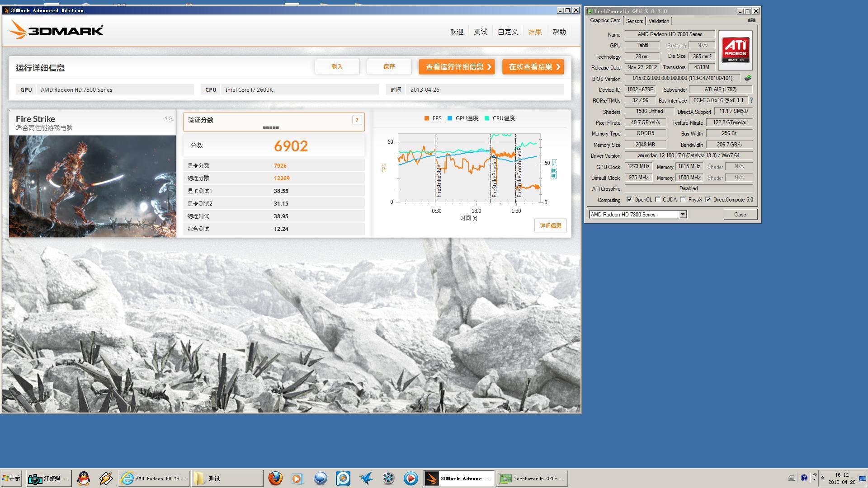Open Firefox from the taskbar
The height and width of the screenshot is (488, 868).
point(275,478)
